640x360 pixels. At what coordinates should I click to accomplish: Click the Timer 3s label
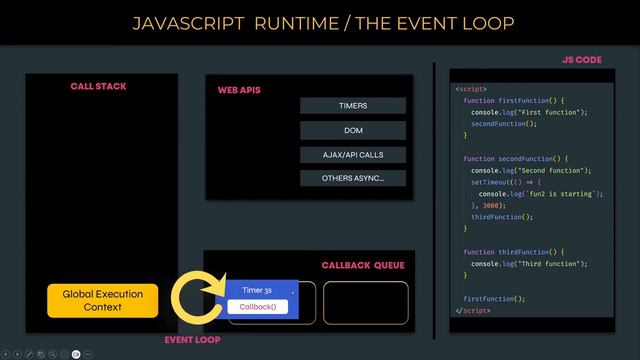click(257, 290)
